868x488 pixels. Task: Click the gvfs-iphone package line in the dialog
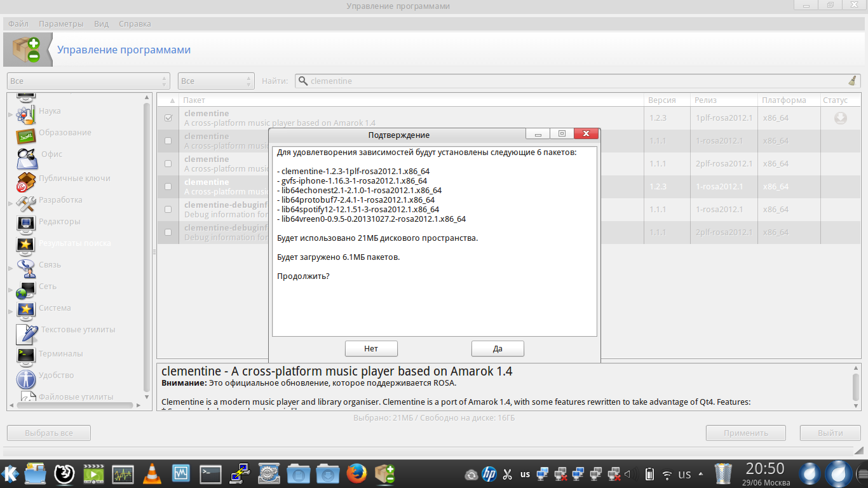(x=352, y=180)
